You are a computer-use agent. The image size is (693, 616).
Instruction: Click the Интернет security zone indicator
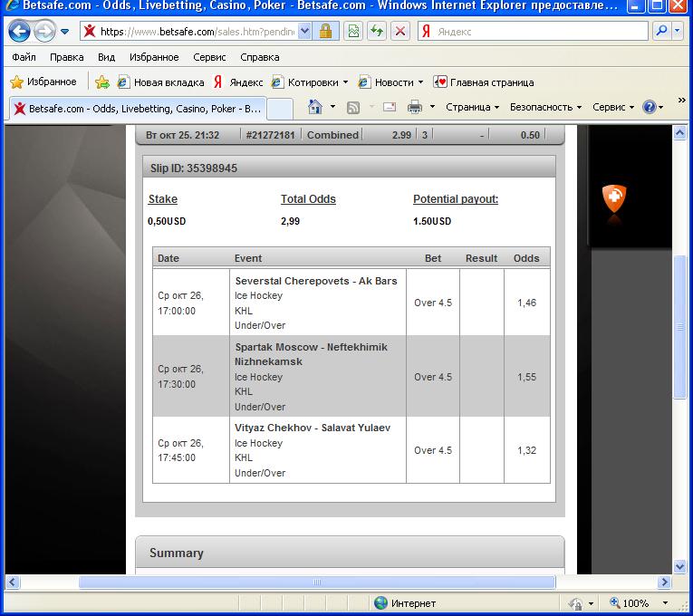tap(404, 603)
